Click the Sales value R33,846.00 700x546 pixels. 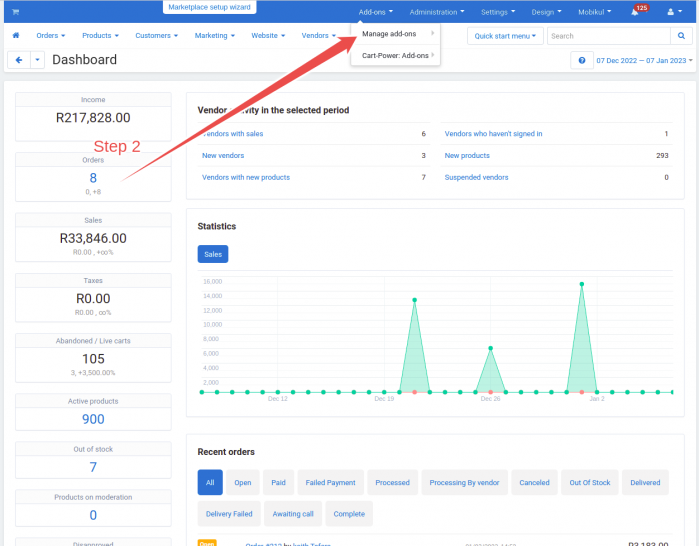click(x=93, y=238)
